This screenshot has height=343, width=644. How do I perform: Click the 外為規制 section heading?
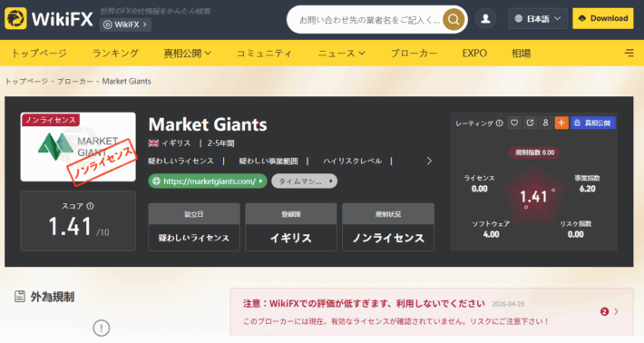click(x=53, y=297)
